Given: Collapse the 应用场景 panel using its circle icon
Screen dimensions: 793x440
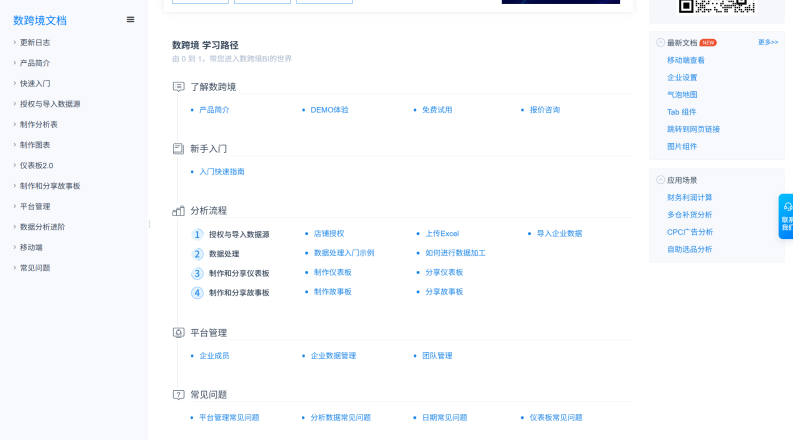Looking at the screenshot, I should (660, 180).
